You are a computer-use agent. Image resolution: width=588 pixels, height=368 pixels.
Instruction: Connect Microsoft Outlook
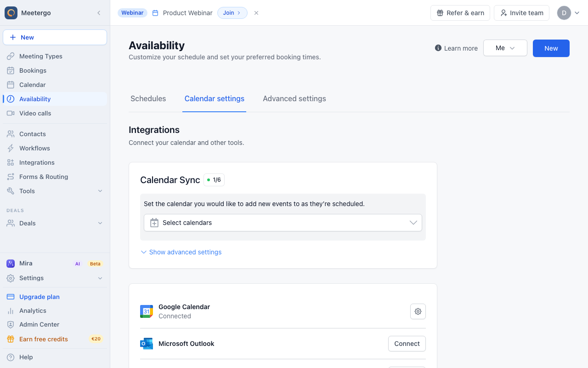click(x=407, y=344)
